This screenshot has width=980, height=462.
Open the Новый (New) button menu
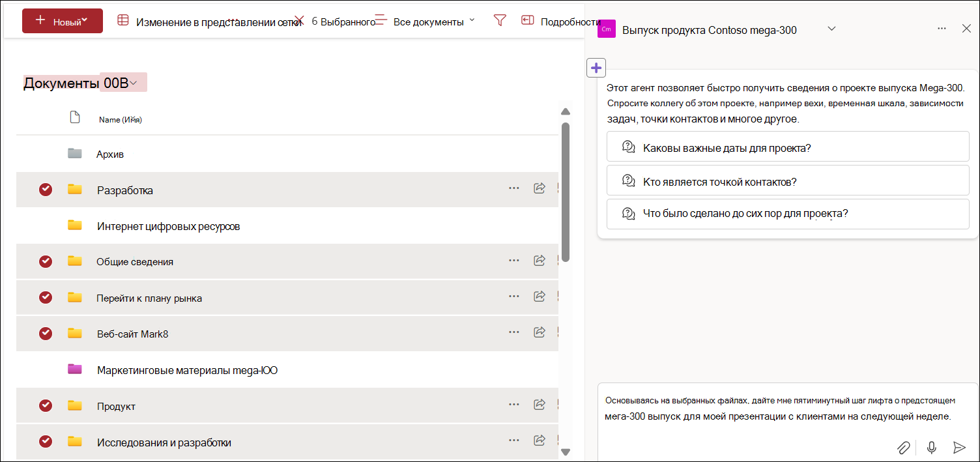point(63,21)
